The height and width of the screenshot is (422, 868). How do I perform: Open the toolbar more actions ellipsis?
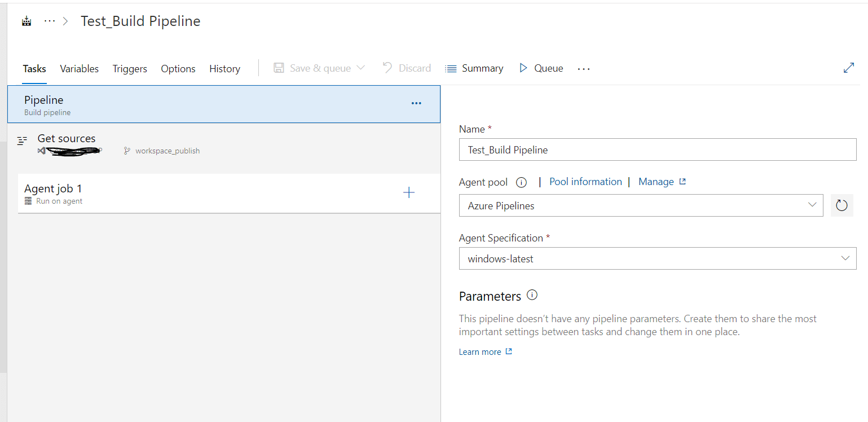coord(584,69)
